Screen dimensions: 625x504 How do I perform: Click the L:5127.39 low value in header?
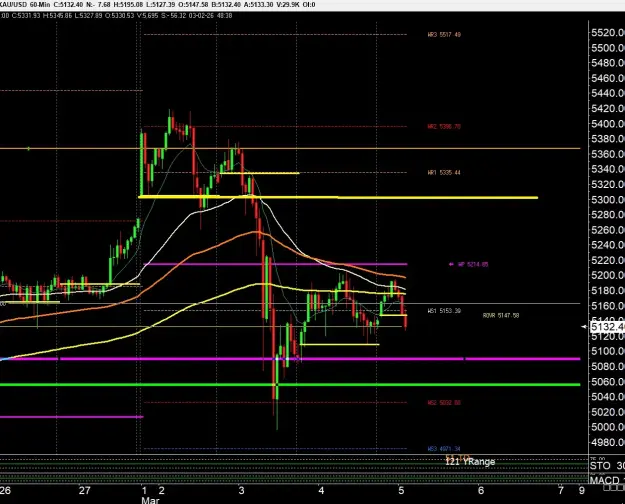pos(160,5)
